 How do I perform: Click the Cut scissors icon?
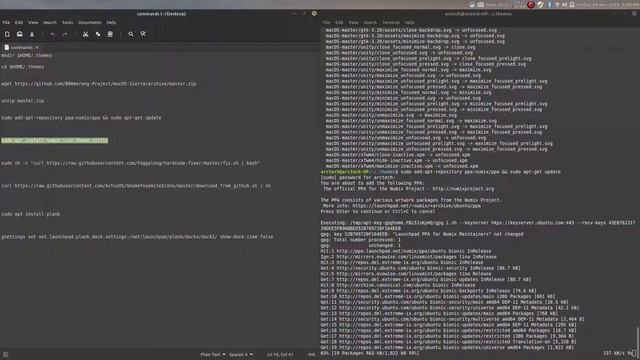click(85, 34)
